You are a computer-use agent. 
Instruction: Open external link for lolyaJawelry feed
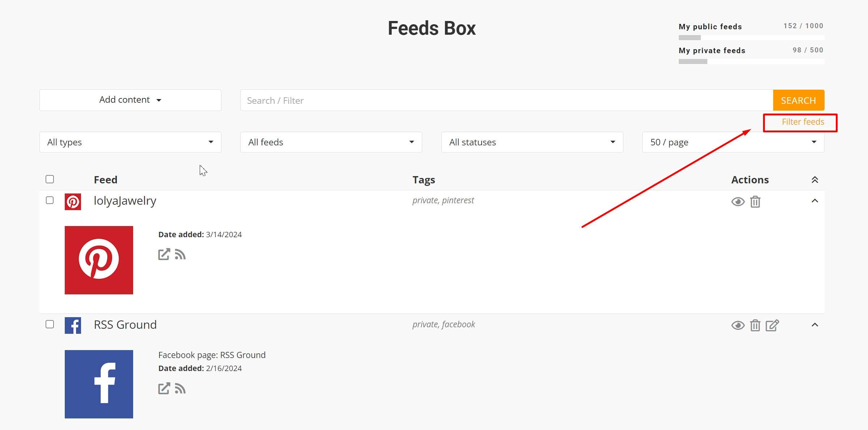tap(164, 254)
